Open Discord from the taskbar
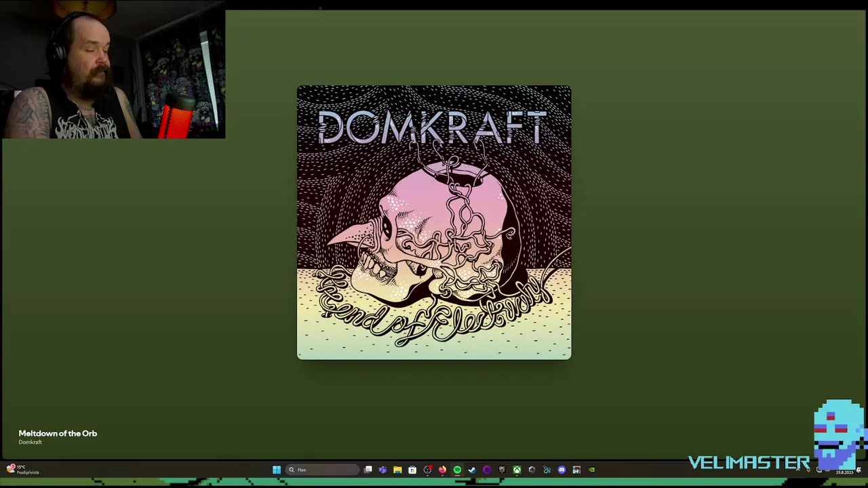Viewport: 868px width, 488px height. coord(561,470)
